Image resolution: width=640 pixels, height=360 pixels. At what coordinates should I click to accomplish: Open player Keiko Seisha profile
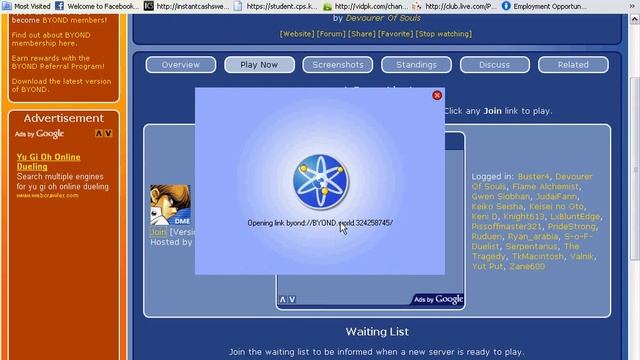pyautogui.click(x=497, y=207)
